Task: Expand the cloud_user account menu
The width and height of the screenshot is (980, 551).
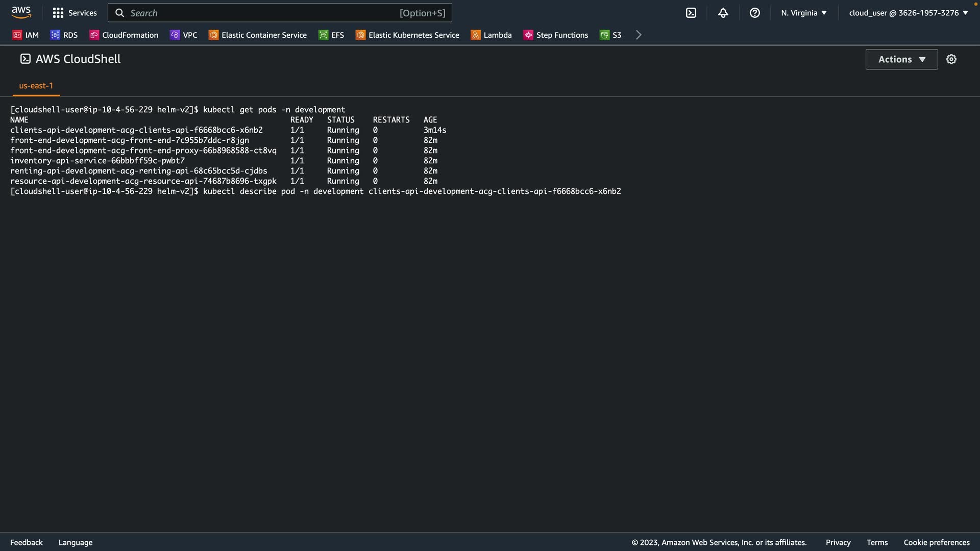Action: point(908,13)
